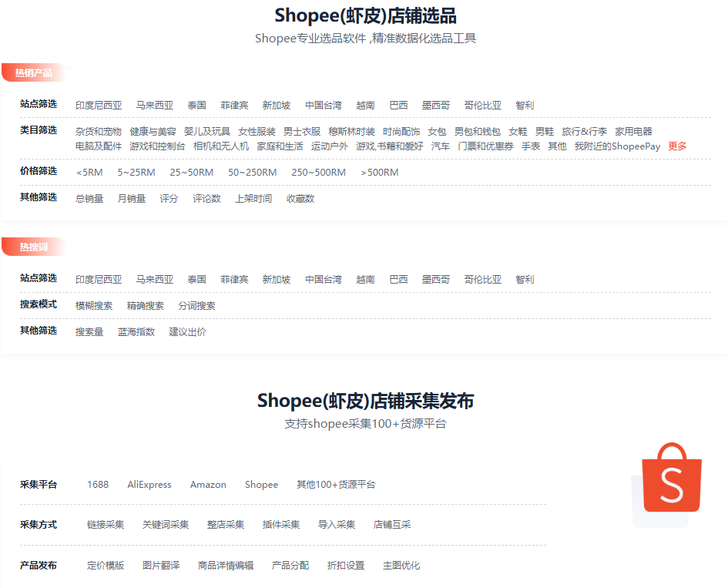Click the 插件采集 collection method
The height and width of the screenshot is (588, 728).
pos(281,525)
